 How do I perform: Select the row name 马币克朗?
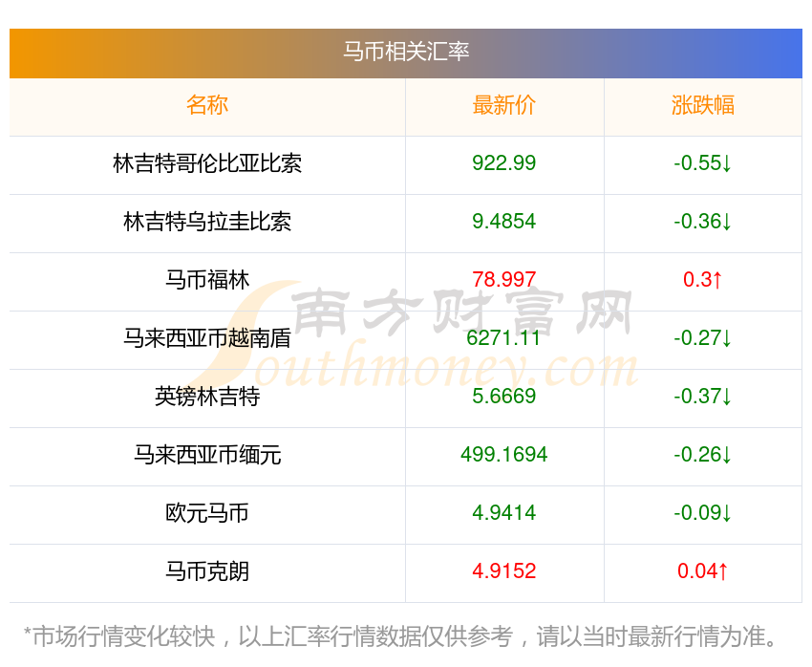[207, 571]
